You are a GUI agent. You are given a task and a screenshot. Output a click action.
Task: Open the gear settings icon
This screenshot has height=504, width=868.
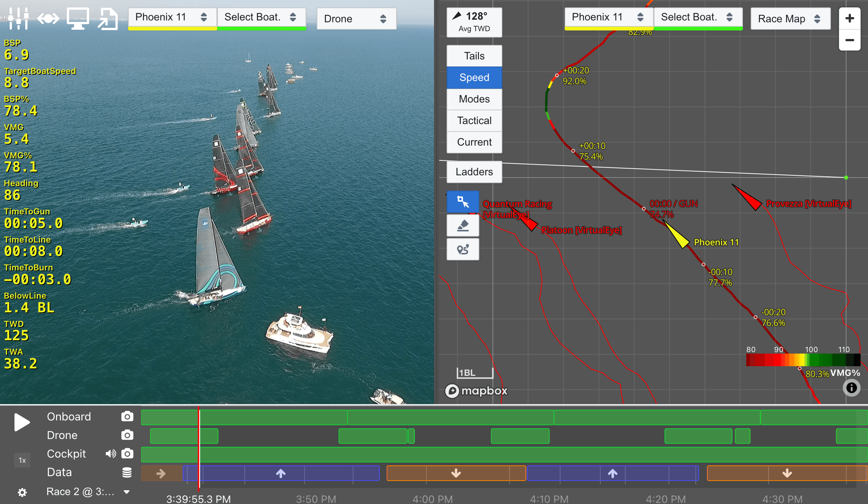[x=22, y=492]
